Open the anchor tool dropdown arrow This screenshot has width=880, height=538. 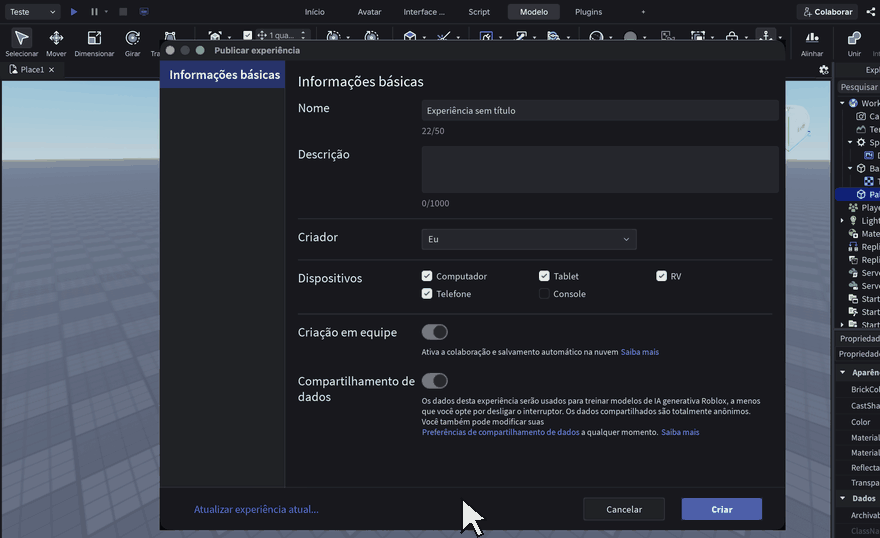point(780,38)
